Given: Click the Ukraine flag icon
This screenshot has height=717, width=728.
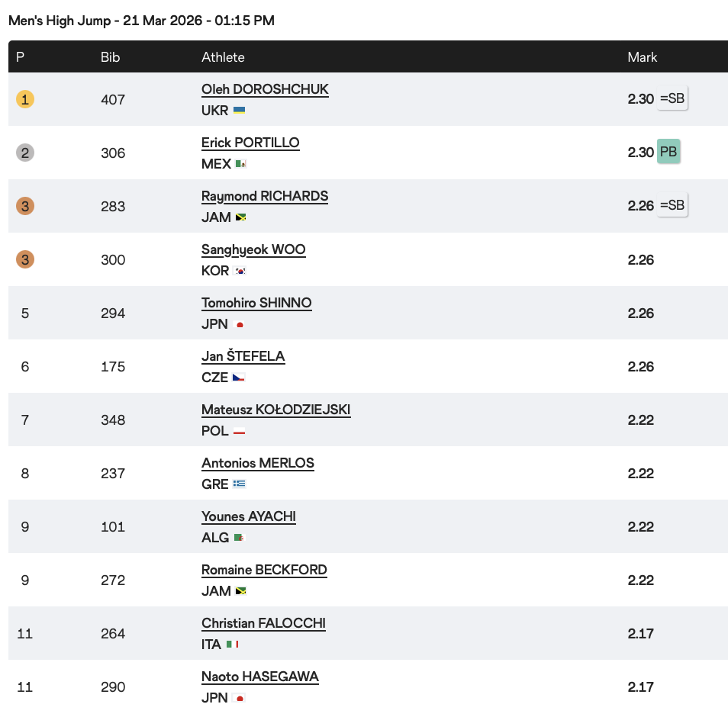Looking at the screenshot, I should 239,111.
